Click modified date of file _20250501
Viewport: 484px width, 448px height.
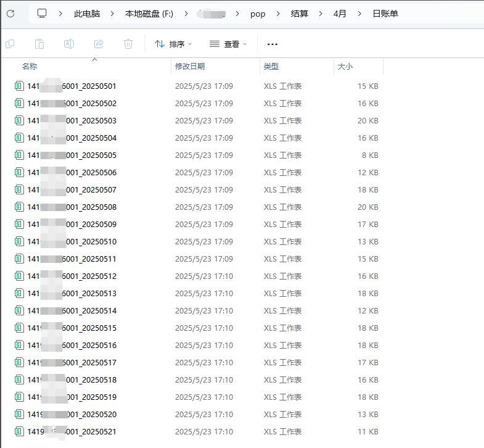pos(204,86)
